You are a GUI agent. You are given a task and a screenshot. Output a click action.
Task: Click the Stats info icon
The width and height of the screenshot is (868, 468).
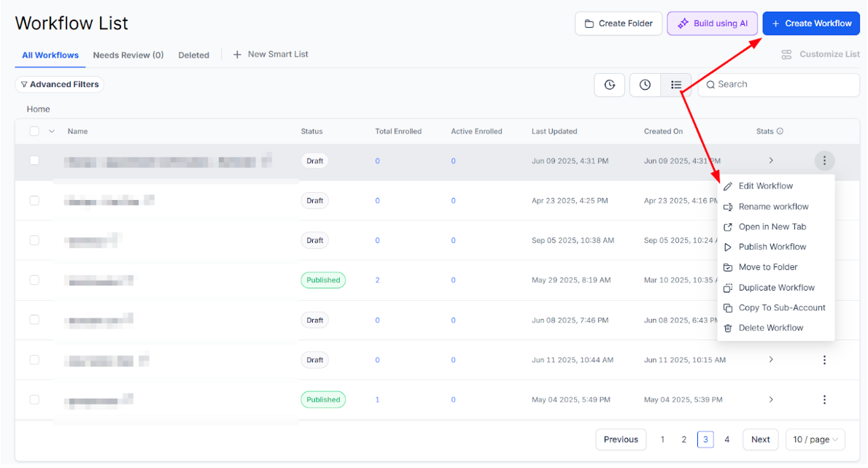pyautogui.click(x=780, y=131)
